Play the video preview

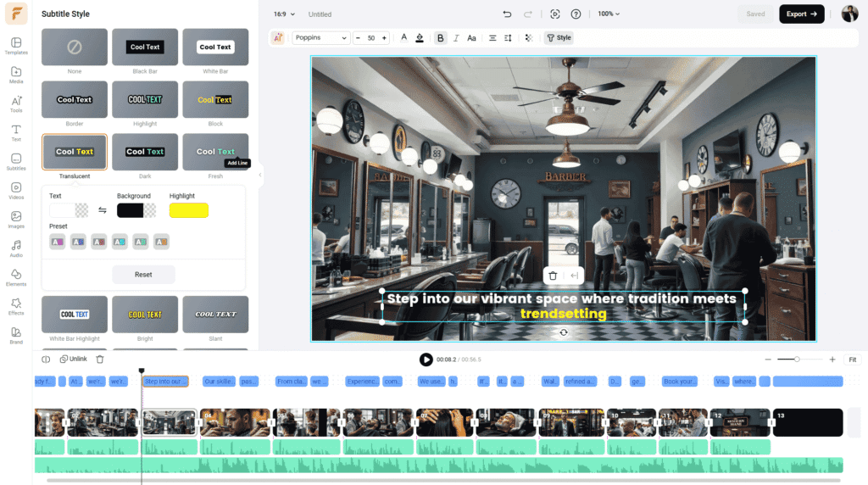pos(426,360)
